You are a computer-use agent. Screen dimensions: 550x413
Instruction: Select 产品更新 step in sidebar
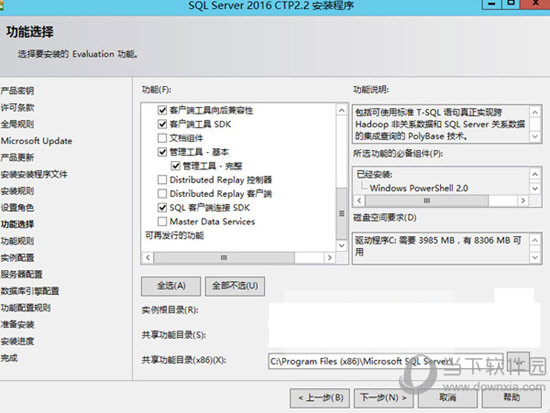(17, 158)
